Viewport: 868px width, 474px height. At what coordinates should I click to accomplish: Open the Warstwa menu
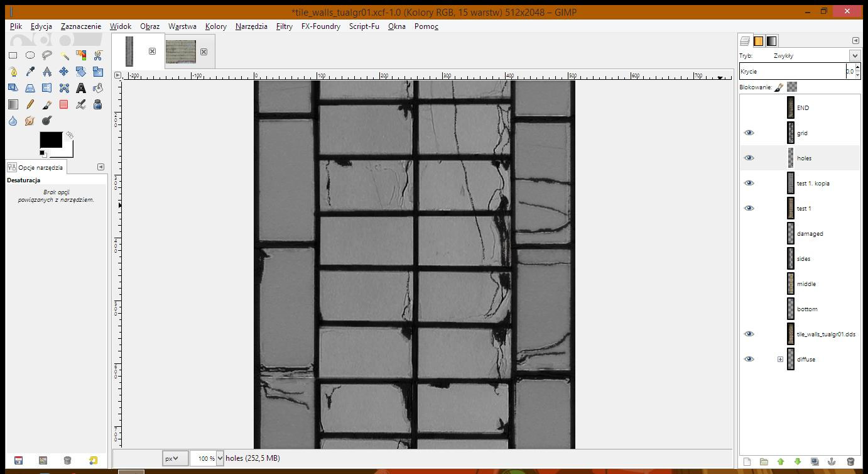pos(182,26)
